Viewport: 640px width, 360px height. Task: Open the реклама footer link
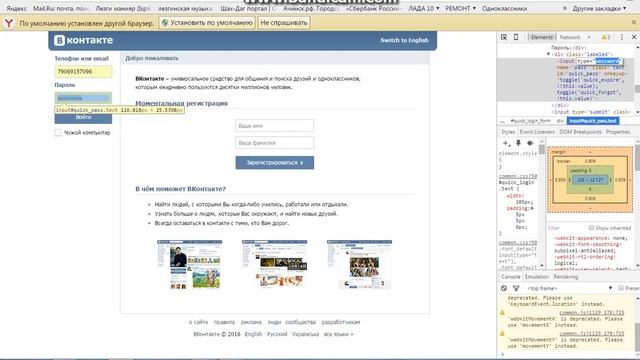[x=251, y=322]
